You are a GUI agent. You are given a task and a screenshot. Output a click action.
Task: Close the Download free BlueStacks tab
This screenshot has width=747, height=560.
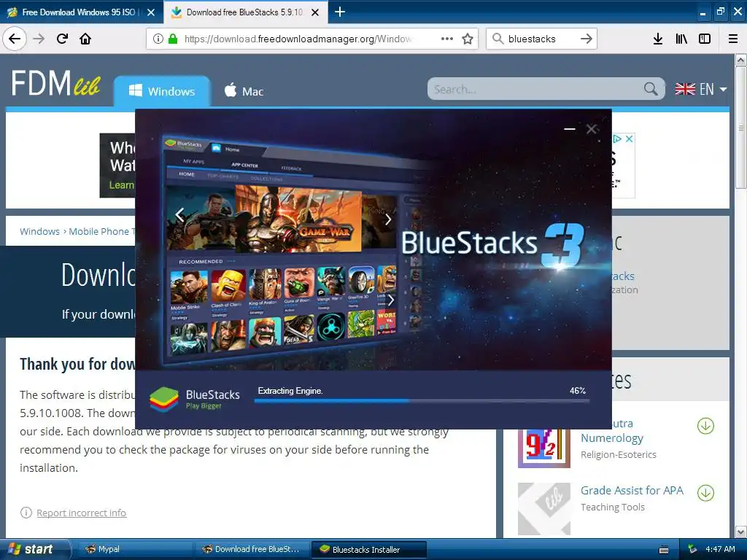(x=315, y=12)
